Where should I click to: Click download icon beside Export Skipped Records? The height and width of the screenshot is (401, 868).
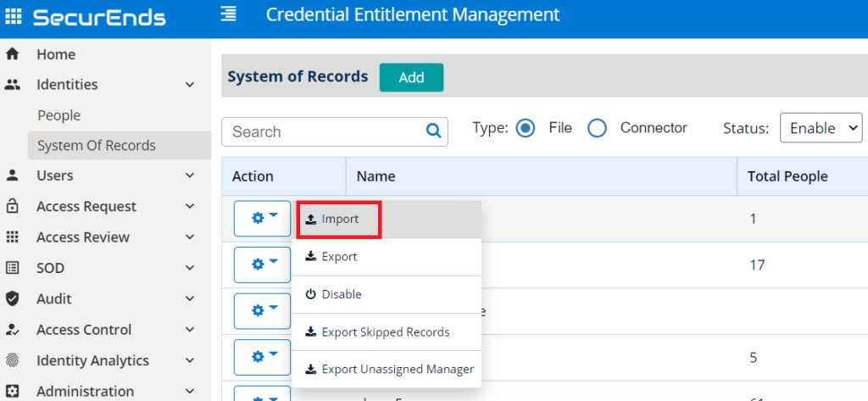[x=310, y=331]
